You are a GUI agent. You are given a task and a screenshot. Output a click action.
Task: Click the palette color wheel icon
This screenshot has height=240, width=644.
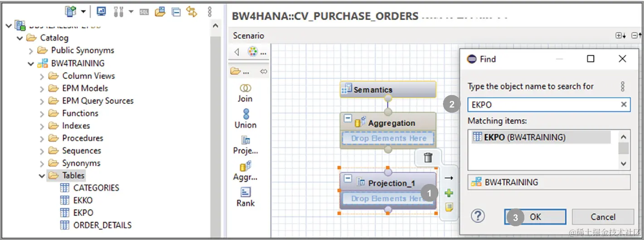(252, 52)
